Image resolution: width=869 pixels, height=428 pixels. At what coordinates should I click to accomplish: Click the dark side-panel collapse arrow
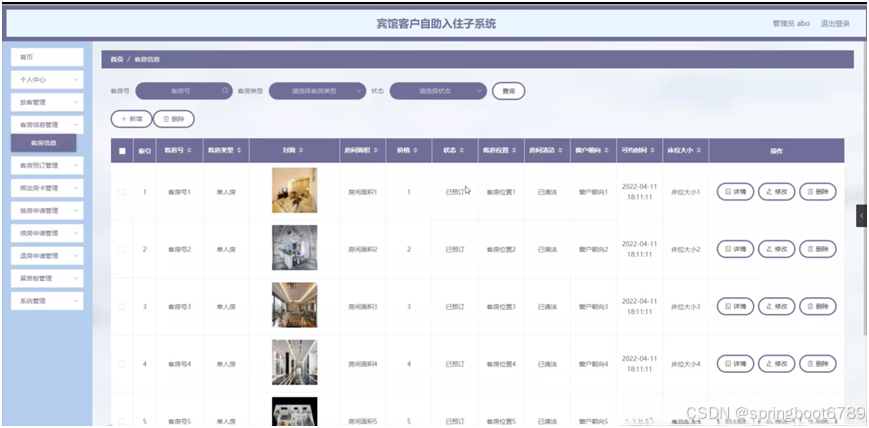(x=862, y=216)
